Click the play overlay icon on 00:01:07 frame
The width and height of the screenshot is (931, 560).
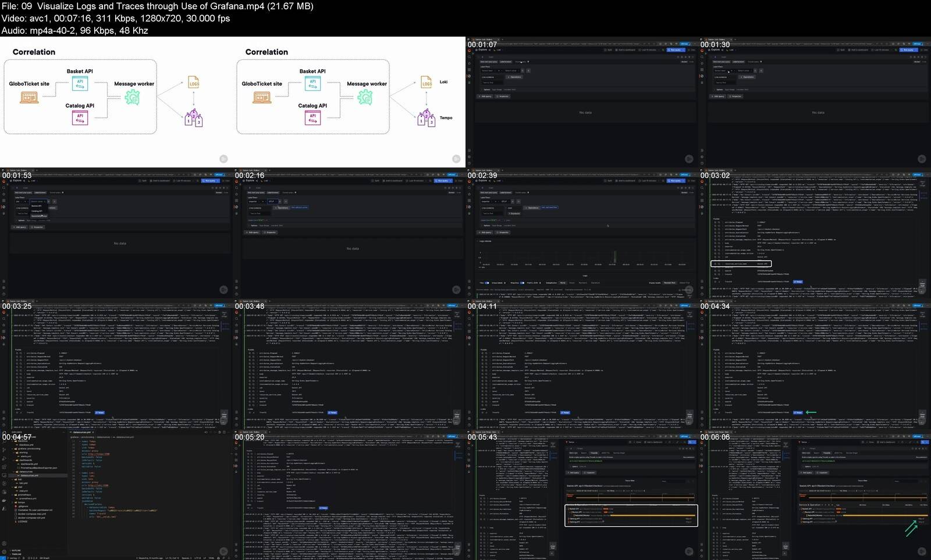click(689, 159)
